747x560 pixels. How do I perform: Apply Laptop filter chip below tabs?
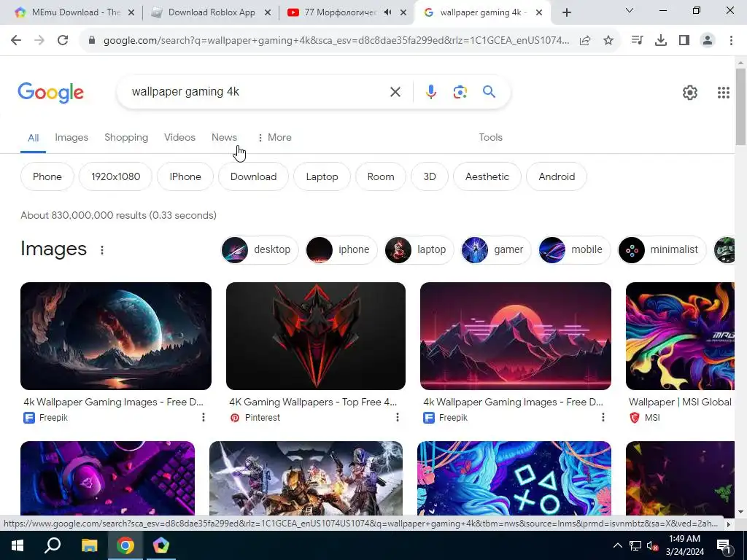tap(322, 176)
